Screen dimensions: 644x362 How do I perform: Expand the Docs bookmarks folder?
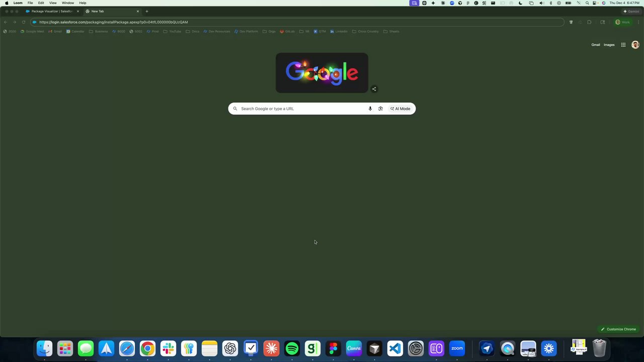[x=192, y=31]
